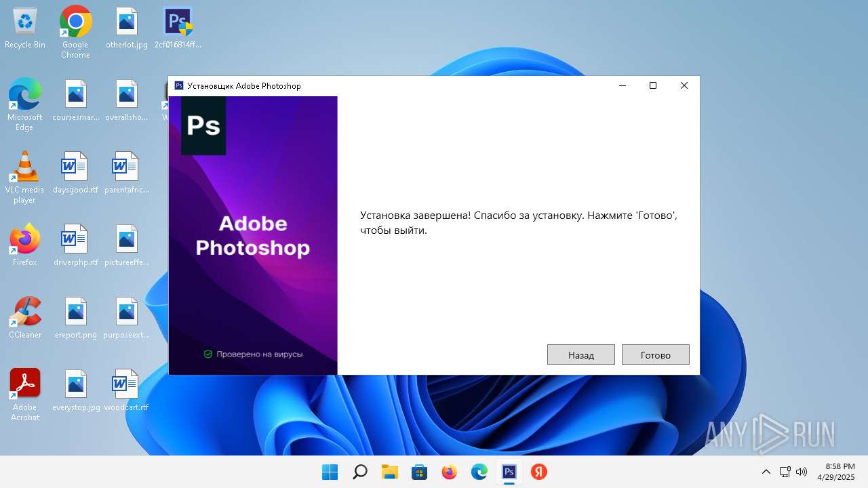This screenshot has width=868, height=488.
Task: Open Firefox from taskbar
Action: 449,472
